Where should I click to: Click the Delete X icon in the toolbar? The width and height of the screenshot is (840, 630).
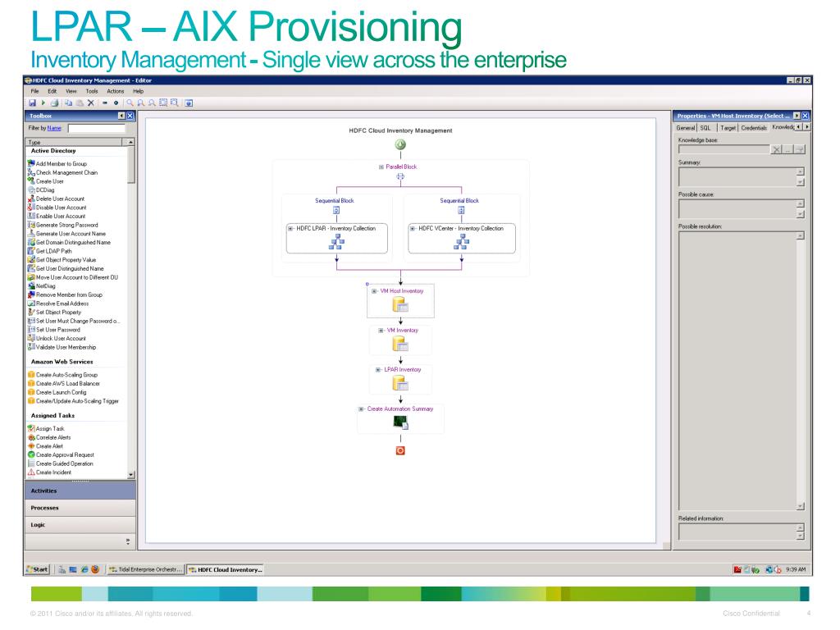pos(90,103)
